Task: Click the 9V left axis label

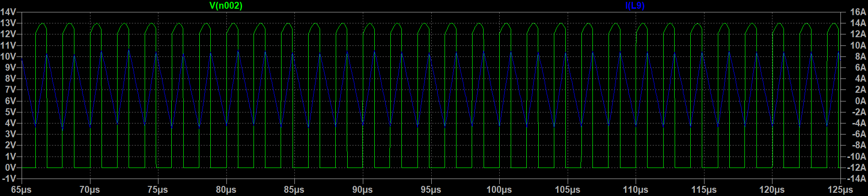Action: 11,67
